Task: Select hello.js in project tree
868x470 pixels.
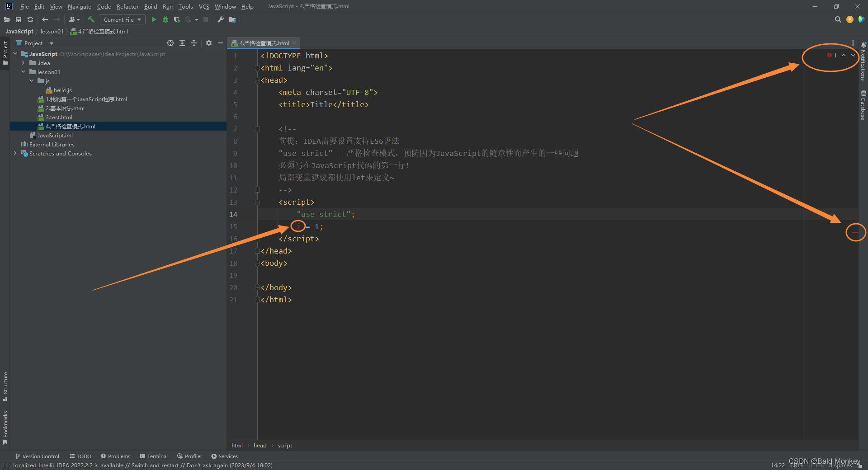Action: pyautogui.click(x=59, y=90)
